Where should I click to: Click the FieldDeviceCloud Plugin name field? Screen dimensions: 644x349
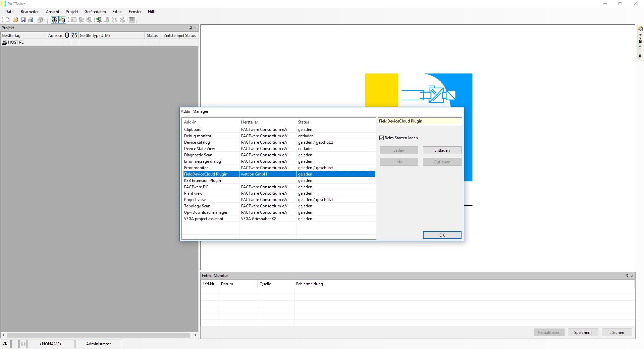tap(420, 121)
